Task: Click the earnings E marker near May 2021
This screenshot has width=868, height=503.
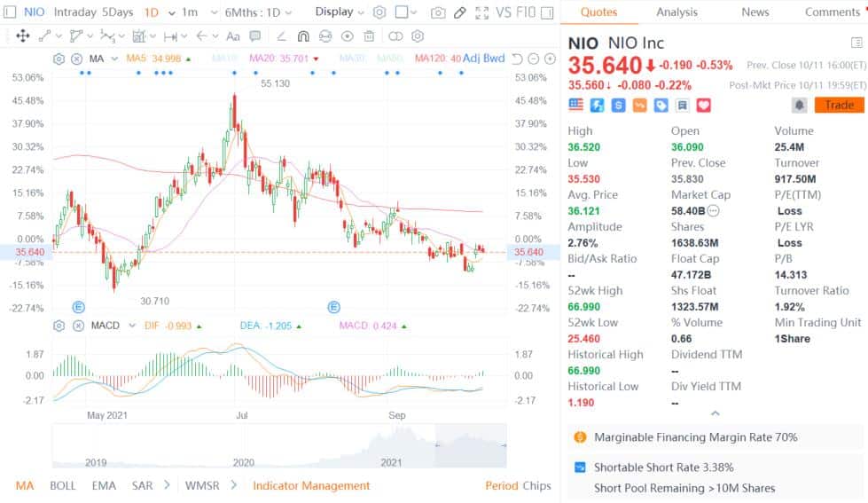Action: pyautogui.click(x=79, y=307)
